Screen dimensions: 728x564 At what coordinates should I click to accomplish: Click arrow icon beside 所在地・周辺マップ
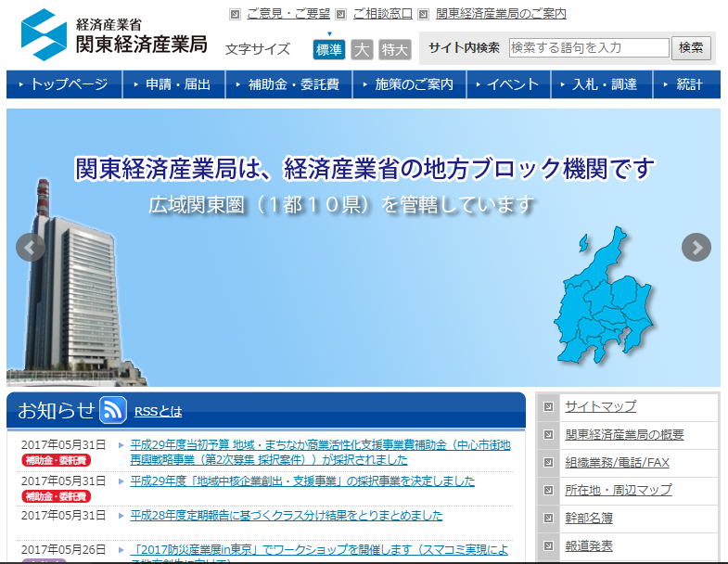(548, 490)
